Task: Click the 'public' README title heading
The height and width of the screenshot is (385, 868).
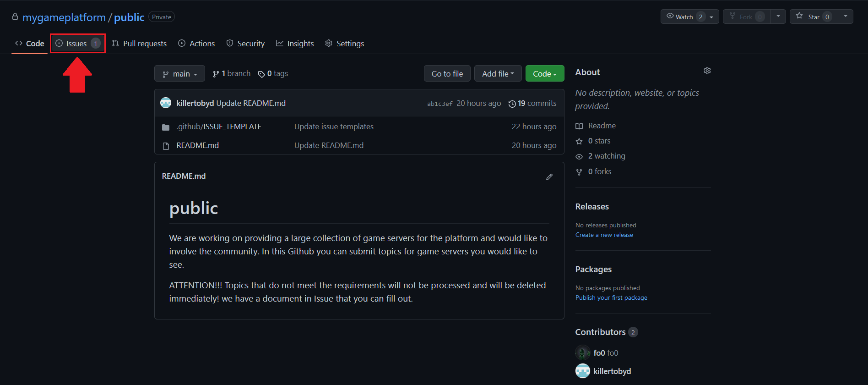Action: pos(194,208)
